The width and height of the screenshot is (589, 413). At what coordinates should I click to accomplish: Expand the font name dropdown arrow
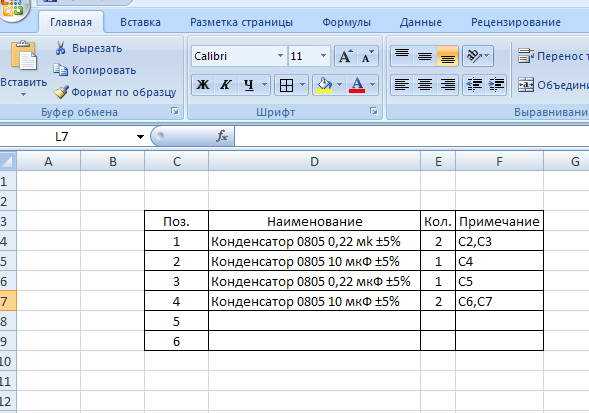click(x=281, y=56)
